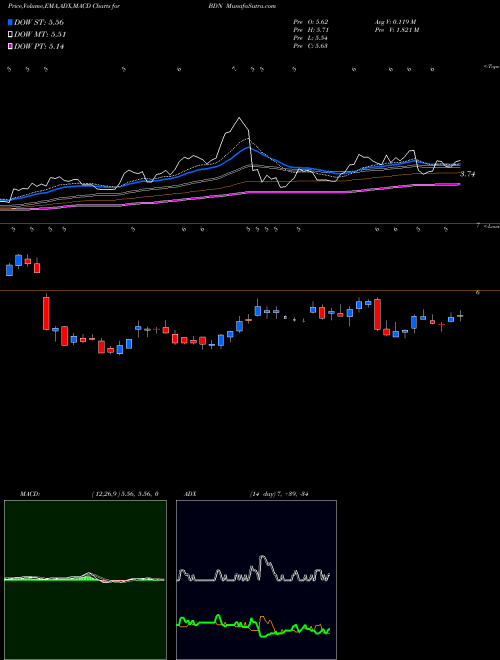This screenshot has height=660, width=500.
Task: Click the 5.74 price label on EMA chart
Action: (467, 174)
